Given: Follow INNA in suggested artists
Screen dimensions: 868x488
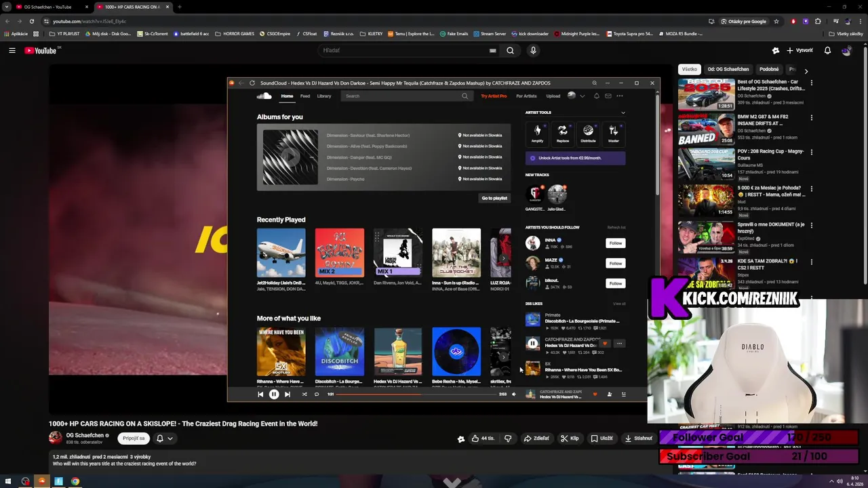Looking at the screenshot, I should pyautogui.click(x=615, y=243).
